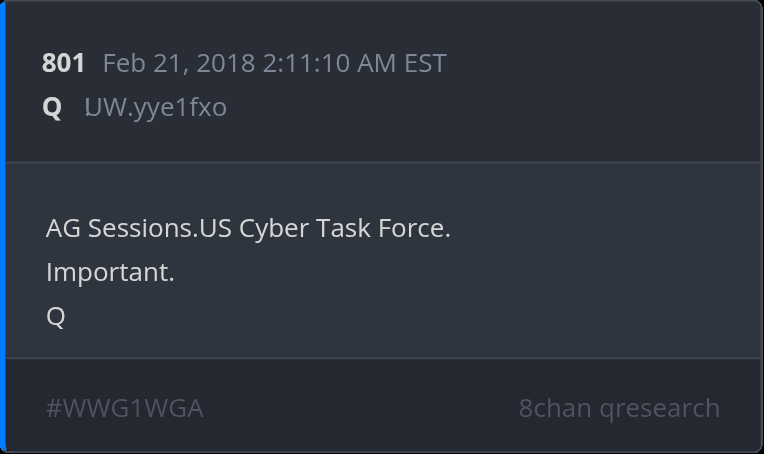
Task: Open the #WWG1WGA hashtag
Action: 124,408
